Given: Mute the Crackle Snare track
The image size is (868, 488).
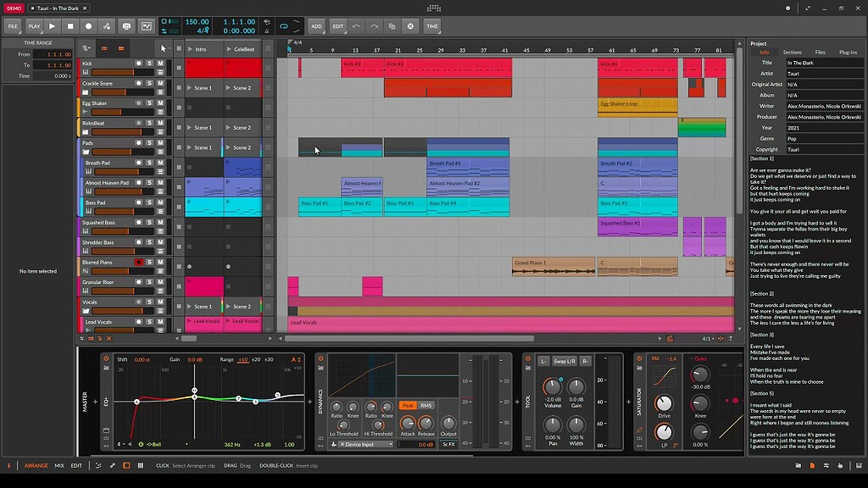Looking at the screenshot, I should click(x=160, y=83).
